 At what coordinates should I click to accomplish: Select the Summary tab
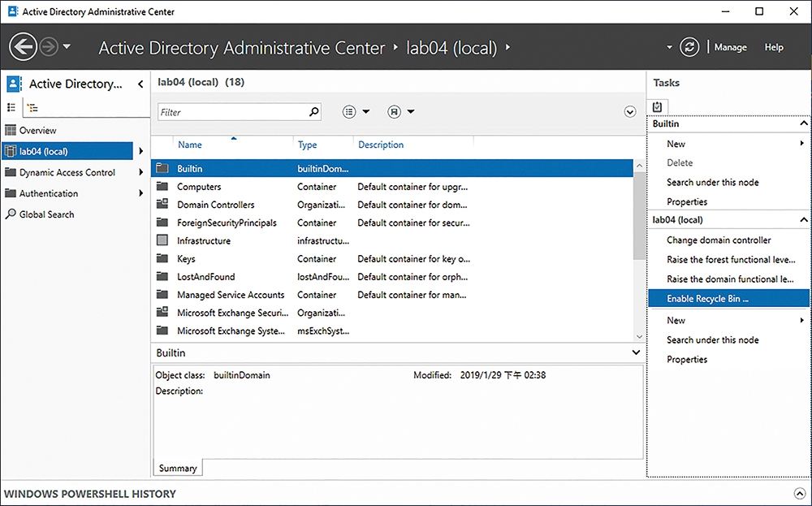click(178, 468)
